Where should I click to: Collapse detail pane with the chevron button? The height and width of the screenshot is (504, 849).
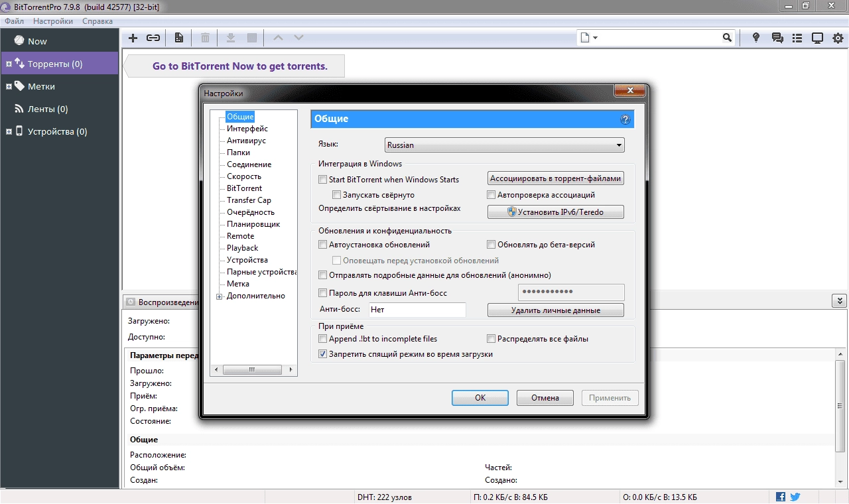(838, 301)
